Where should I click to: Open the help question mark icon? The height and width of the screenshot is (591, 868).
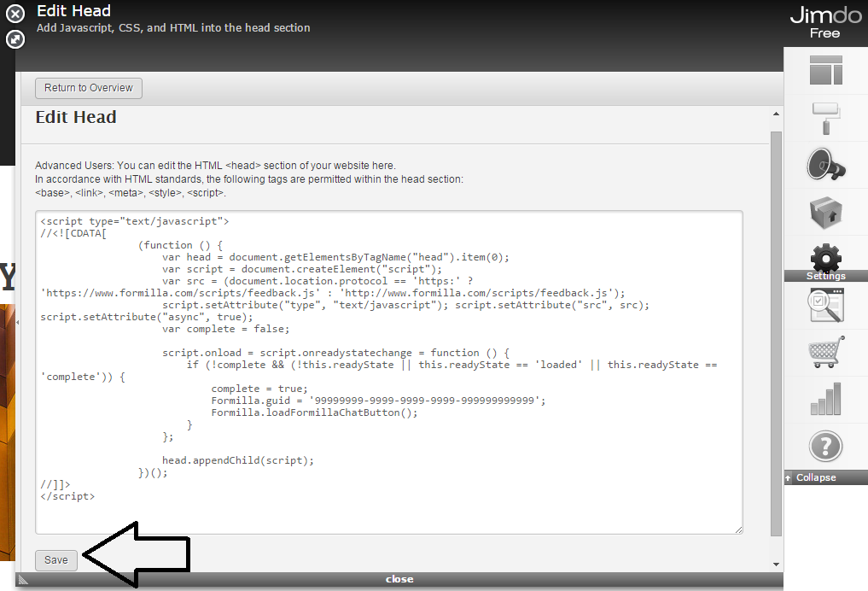[826, 446]
